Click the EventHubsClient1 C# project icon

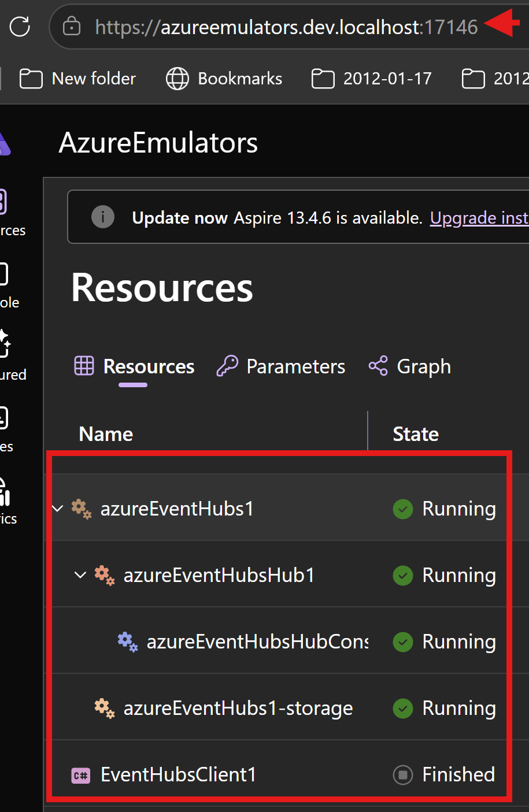coord(81,775)
